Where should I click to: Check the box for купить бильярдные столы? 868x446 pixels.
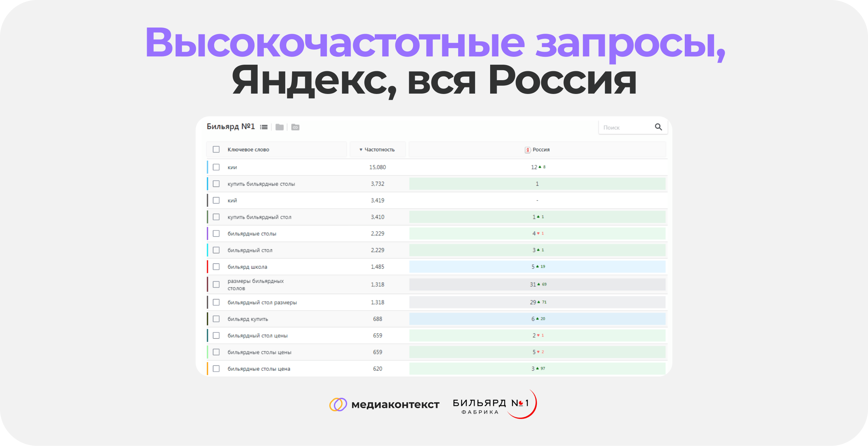216,184
